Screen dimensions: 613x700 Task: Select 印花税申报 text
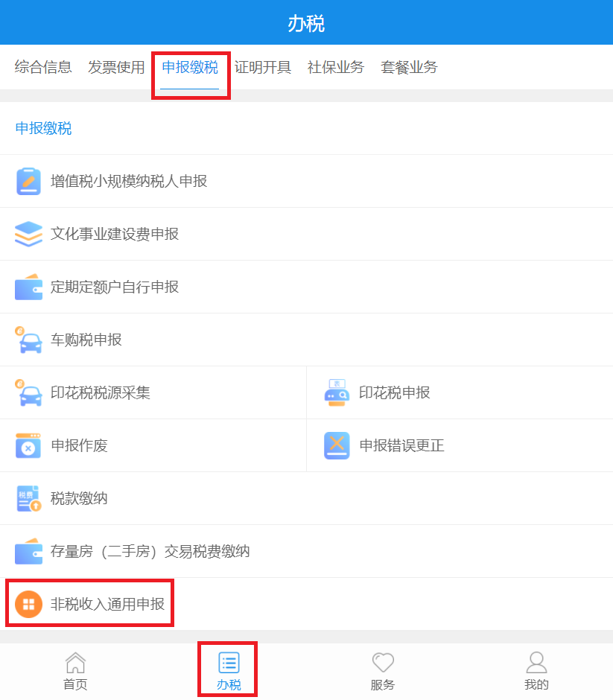coord(395,393)
